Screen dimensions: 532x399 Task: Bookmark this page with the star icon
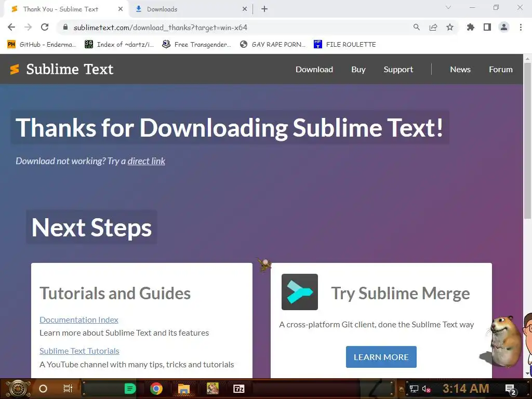pos(450,27)
